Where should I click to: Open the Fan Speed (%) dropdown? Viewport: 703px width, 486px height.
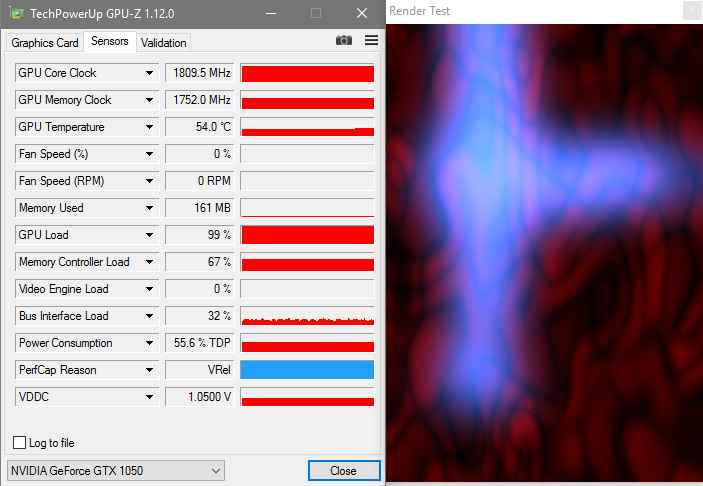click(149, 154)
